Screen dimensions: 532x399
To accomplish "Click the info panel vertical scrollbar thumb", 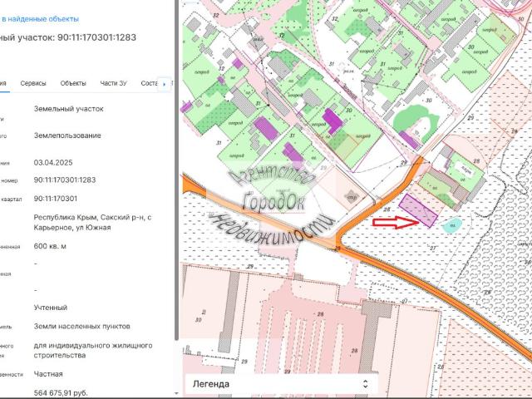I will coord(176,170).
